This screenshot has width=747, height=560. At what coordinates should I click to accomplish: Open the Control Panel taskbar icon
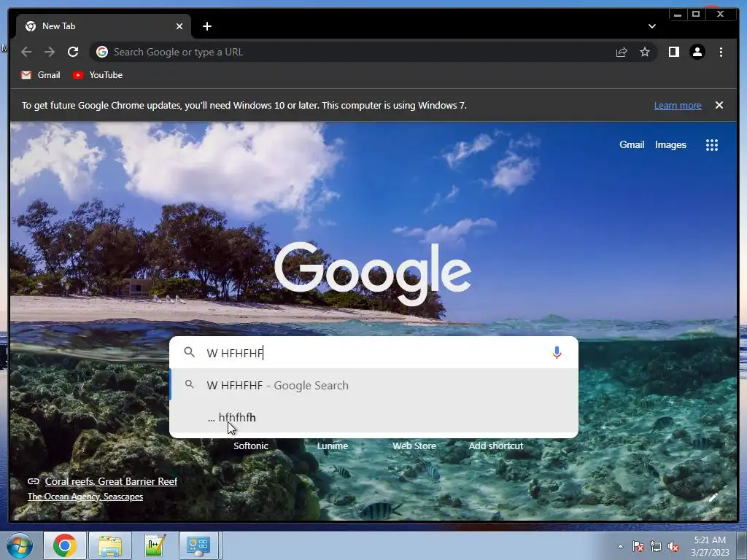tap(198, 545)
